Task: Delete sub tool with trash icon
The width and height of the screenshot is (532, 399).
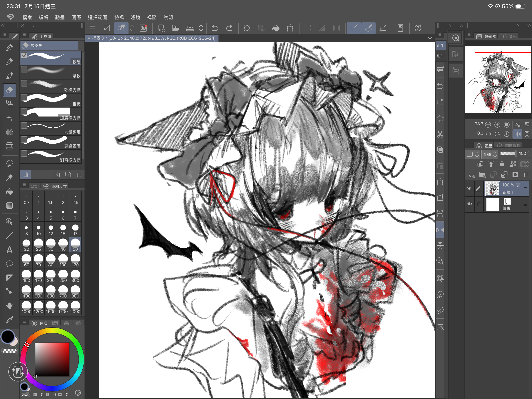Action: (x=79, y=175)
